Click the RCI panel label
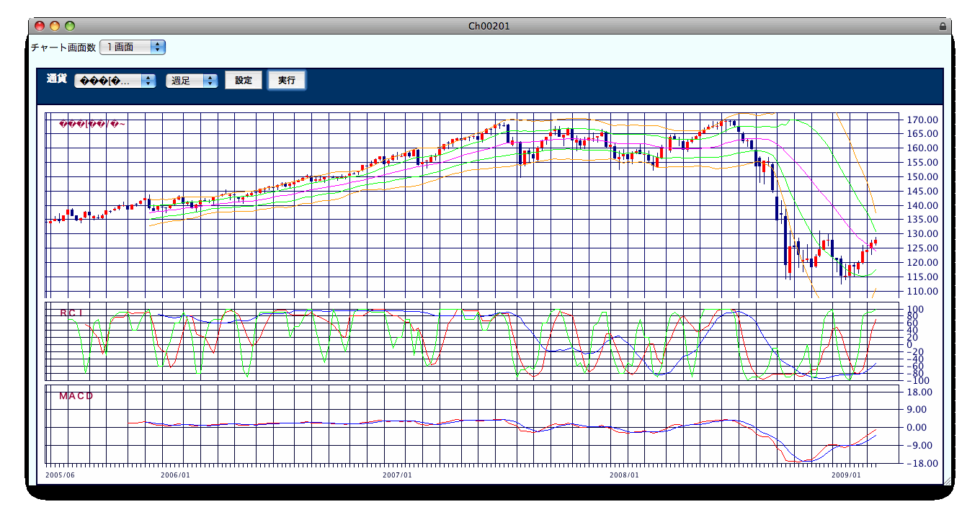980x525 pixels. click(71, 313)
